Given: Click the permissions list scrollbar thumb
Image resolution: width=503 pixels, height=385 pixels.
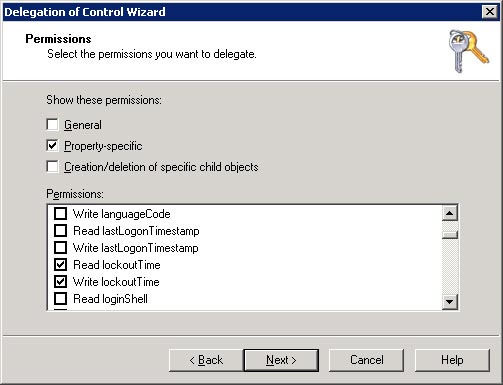Looking at the screenshot, I should pos(450,234).
